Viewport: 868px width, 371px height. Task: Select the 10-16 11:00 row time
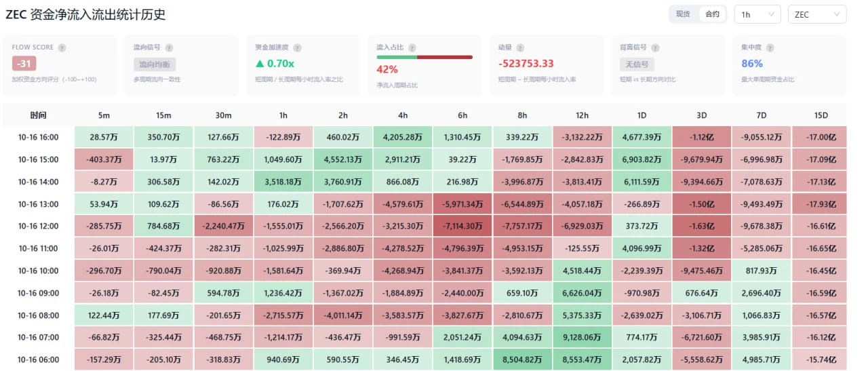coord(39,249)
